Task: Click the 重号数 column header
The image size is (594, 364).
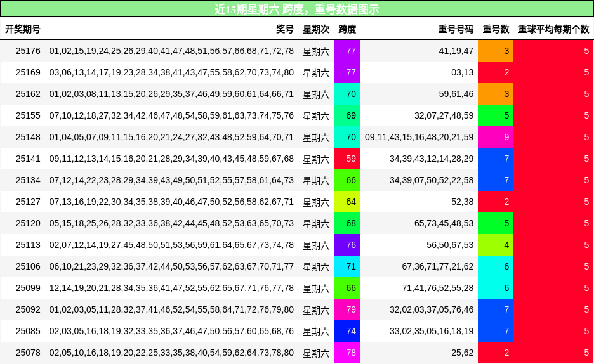Action: click(x=496, y=29)
